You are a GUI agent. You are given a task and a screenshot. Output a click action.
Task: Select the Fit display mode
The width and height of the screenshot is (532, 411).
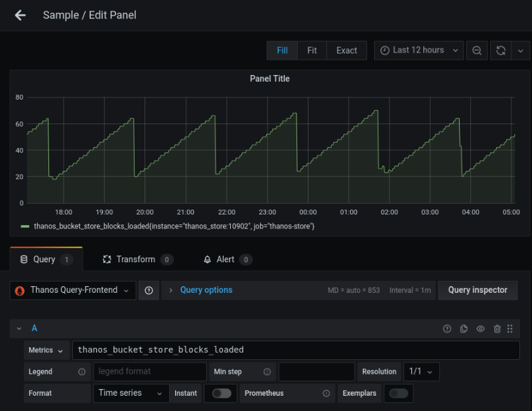tap(312, 50)
